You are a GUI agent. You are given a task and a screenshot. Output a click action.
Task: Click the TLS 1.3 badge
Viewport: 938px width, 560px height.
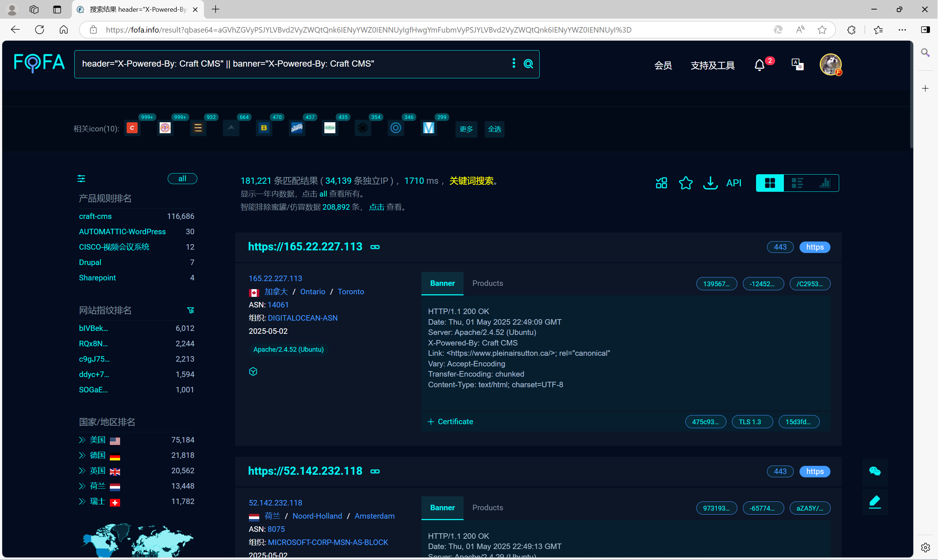752,422
